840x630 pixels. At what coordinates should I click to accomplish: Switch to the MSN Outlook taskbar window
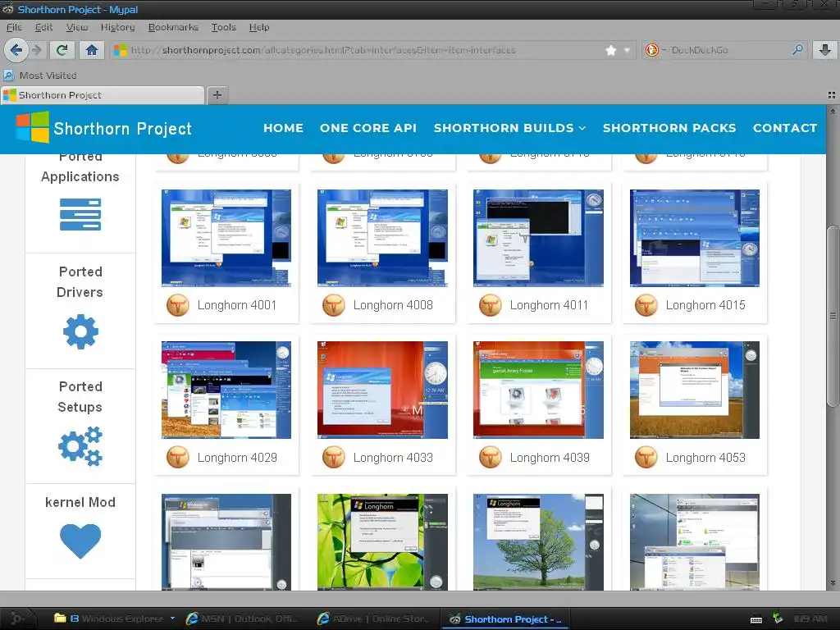tap(242, 619)
